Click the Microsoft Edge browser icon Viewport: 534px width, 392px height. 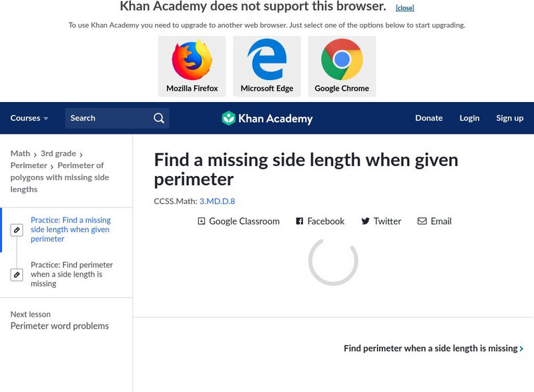pyautogui.click(x=267, y=60)
